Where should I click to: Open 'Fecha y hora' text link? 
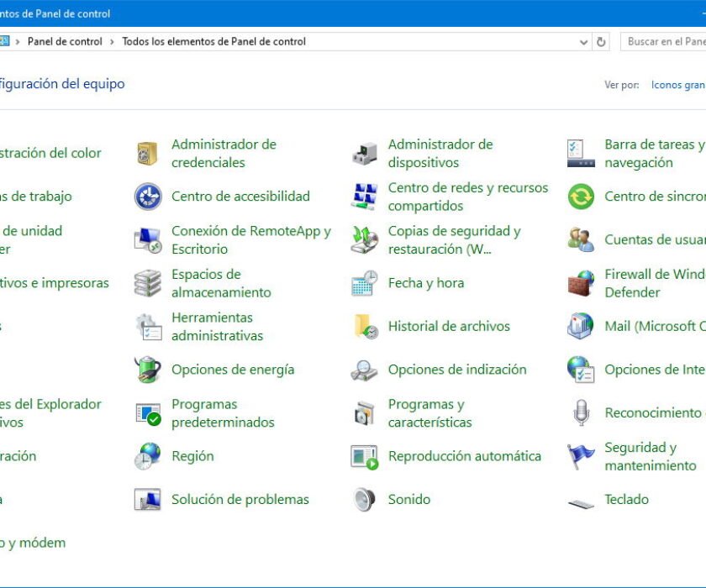coord(426,283)
